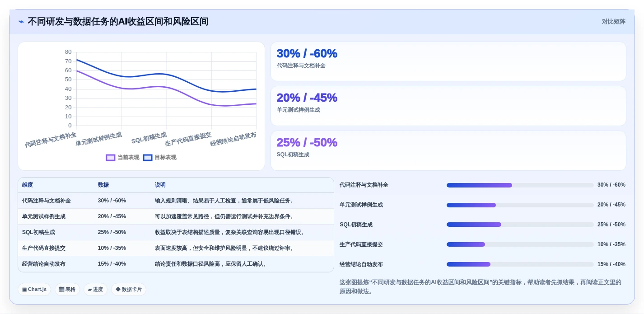
Task: Click chart axis label 经营结论自动发布
Action: [x=233, y=139]
